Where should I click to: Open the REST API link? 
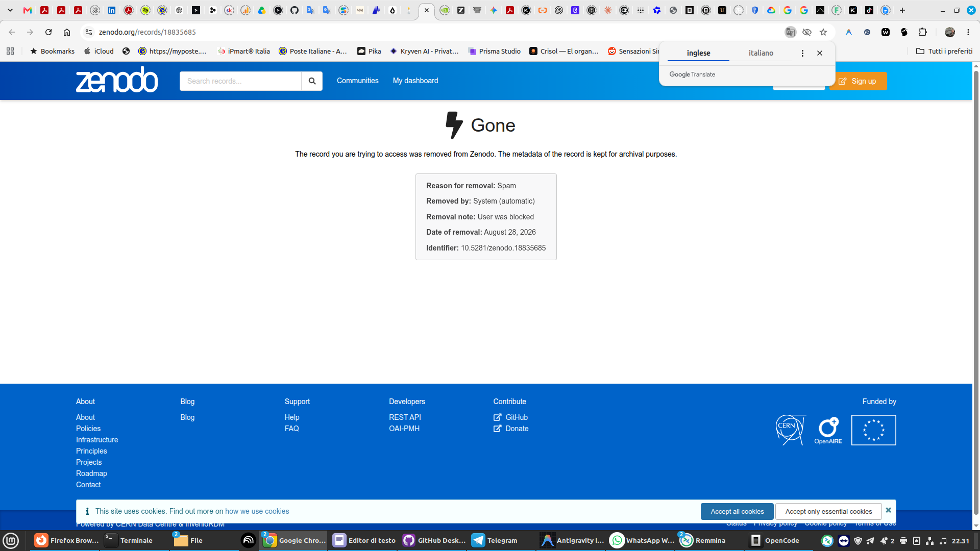point(405,417)
